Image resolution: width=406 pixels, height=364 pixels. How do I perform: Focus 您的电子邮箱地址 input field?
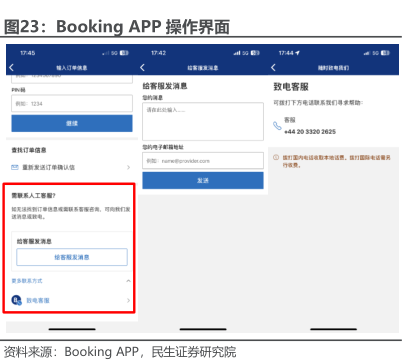click(203, 161)
